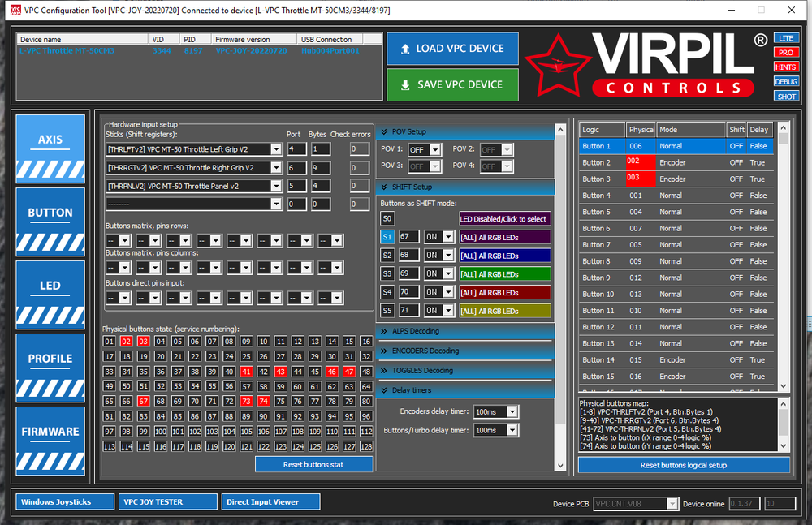Click the Virpil star logo
812x525 pixels.
click(558, 65)
